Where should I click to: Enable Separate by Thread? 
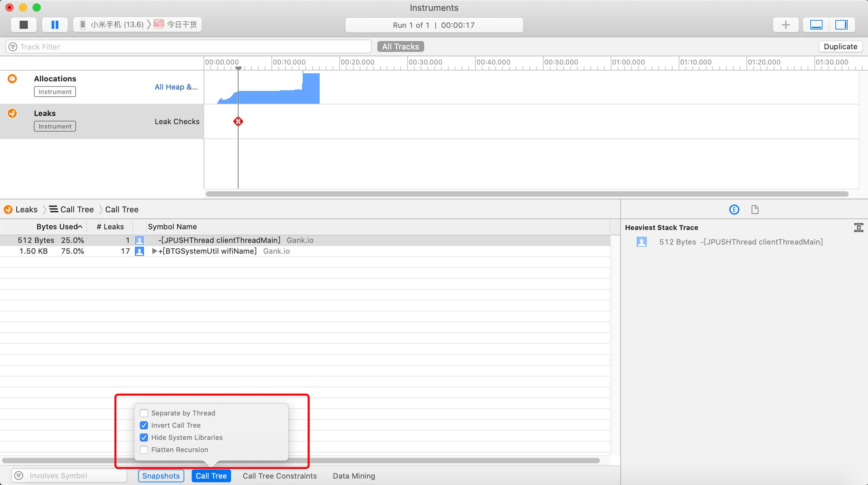144,413
